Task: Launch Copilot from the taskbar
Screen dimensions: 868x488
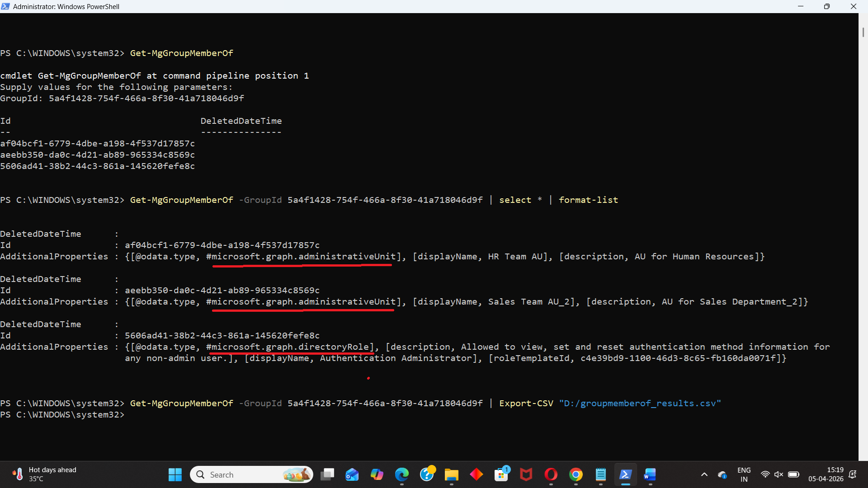Action: click(377, 474)
